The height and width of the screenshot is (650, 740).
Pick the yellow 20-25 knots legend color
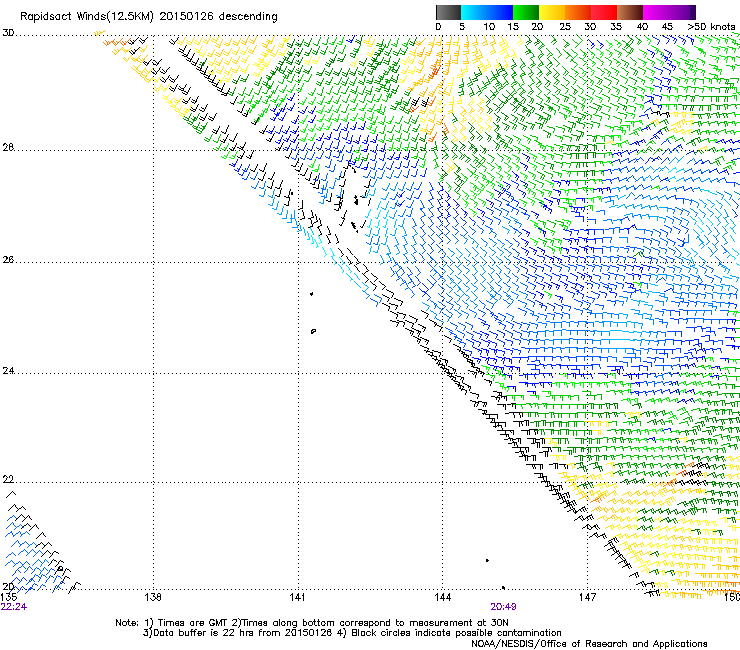pos(552,12)
